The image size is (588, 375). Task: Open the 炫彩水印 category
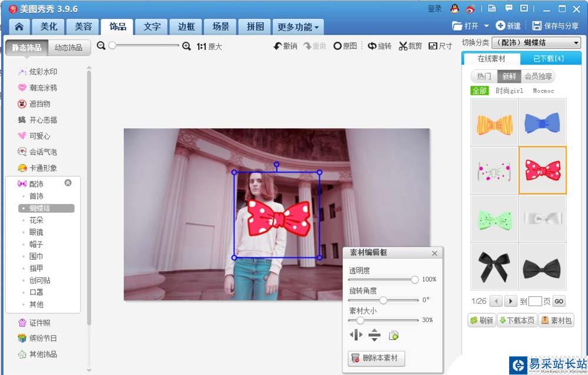[38, 72]
